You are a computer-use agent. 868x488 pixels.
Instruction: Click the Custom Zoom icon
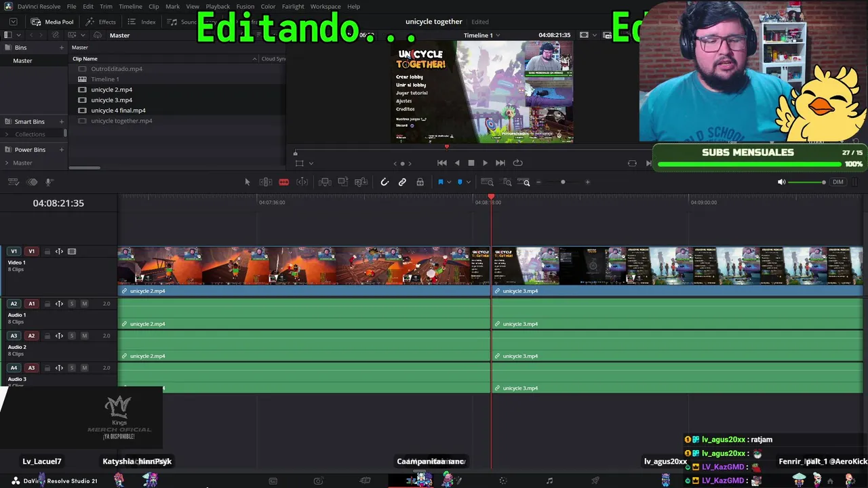524,182
